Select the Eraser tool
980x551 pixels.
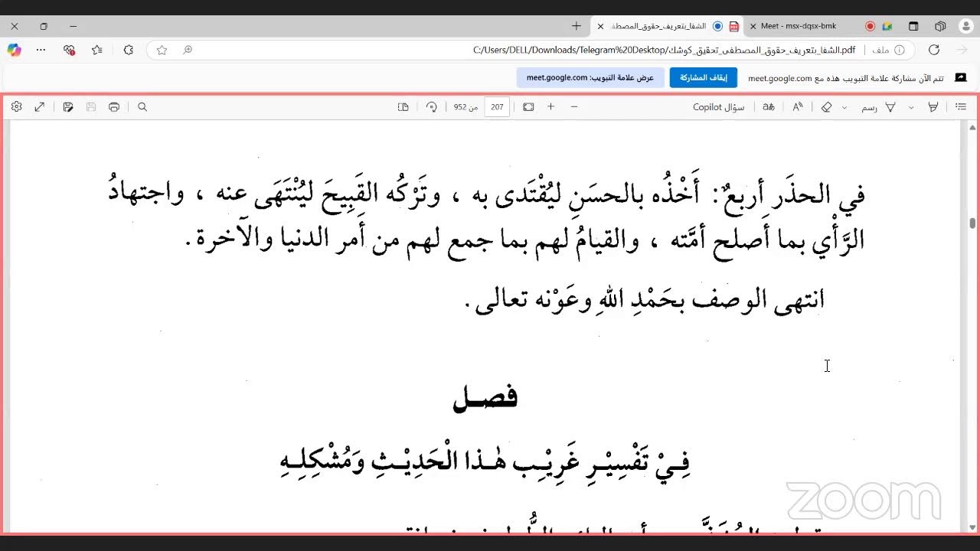(826, 107)
